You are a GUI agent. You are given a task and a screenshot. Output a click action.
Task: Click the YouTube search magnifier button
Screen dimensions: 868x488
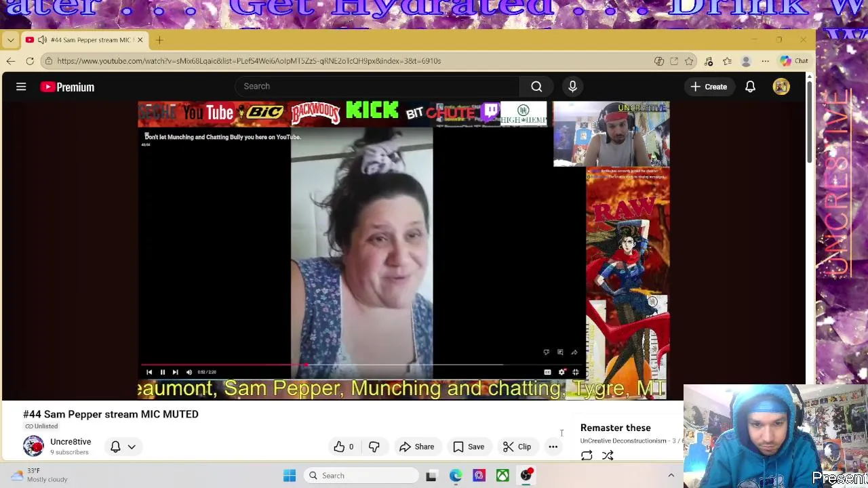coord(536,86)
